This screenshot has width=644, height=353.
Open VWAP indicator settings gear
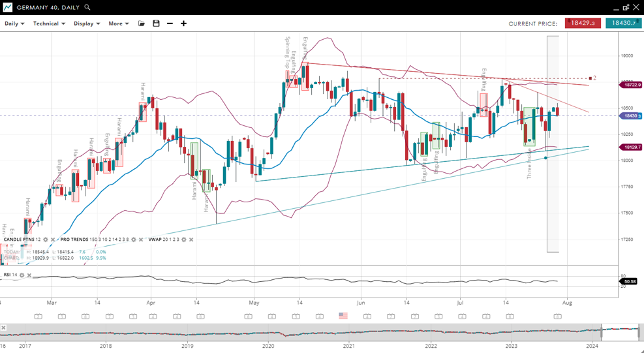(183, 240)
